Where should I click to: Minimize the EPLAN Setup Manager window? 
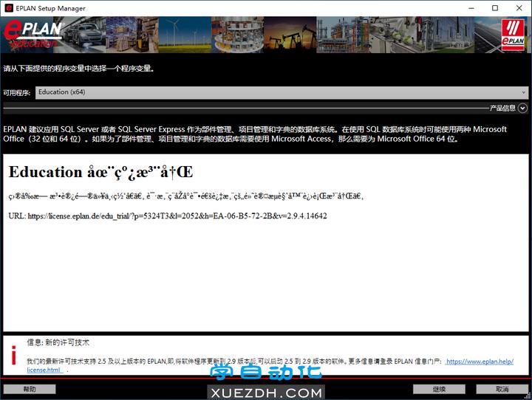(471, 8)
